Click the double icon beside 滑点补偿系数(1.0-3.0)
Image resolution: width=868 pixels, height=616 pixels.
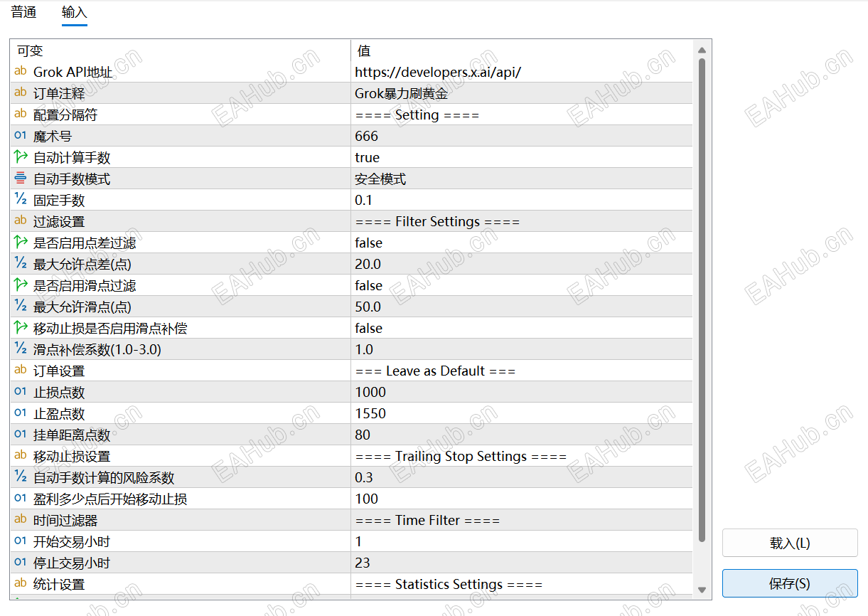[20, 349]
